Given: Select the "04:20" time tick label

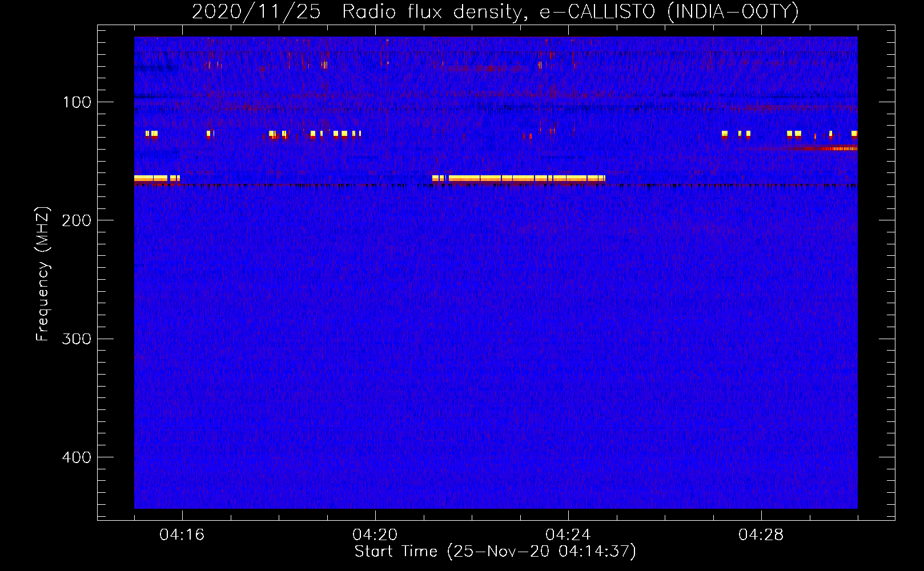Looking at the screenshot, I should (375, 535).
